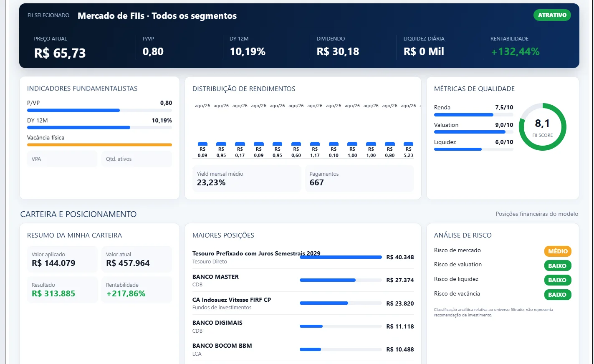
Task: Click the 'Posições financeiras do modelo' caption
Action: click(537, 214)
